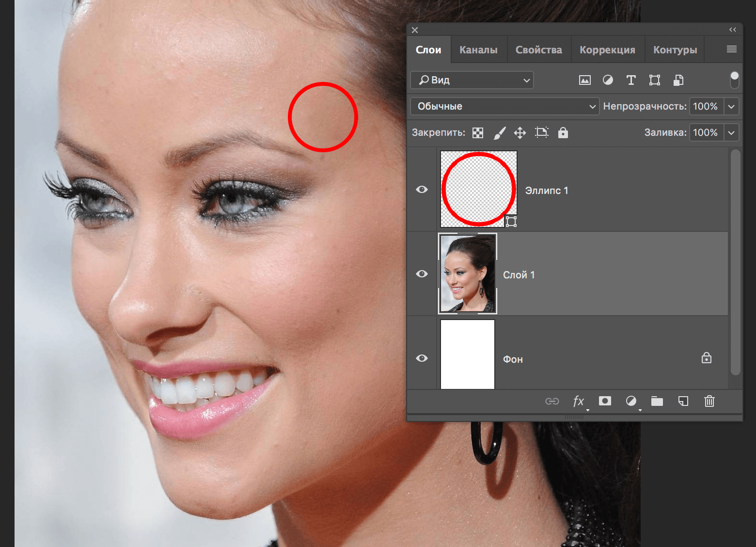Open the Вид filter type dropdown
The height and width of the screenshot is (547, 756).
coord(472,80)
